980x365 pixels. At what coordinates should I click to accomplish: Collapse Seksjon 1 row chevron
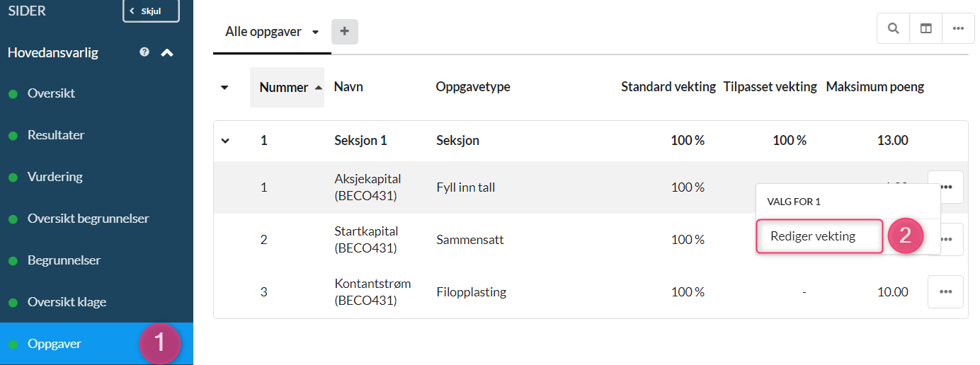point(225,141)
